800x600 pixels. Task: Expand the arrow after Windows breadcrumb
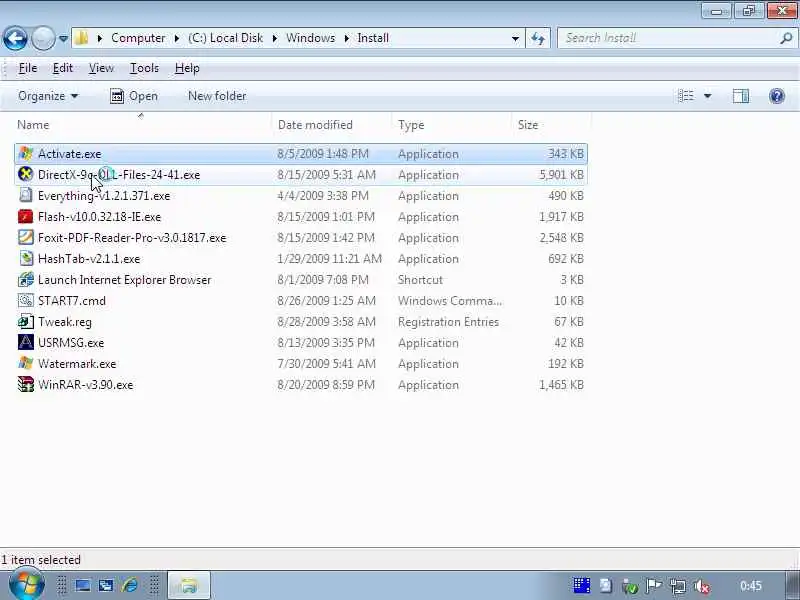pos(346,38)
